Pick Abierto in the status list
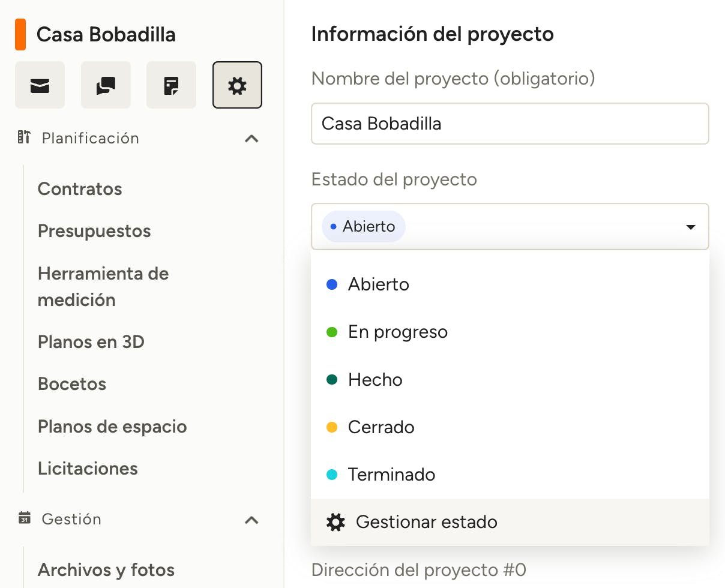The height and width of the screenshot is (588, 725). click(378, 284)
